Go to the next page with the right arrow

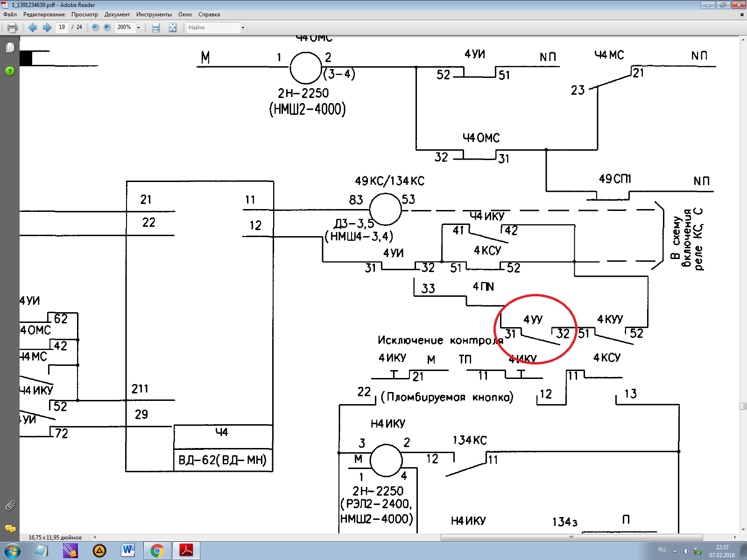(47, 28)
